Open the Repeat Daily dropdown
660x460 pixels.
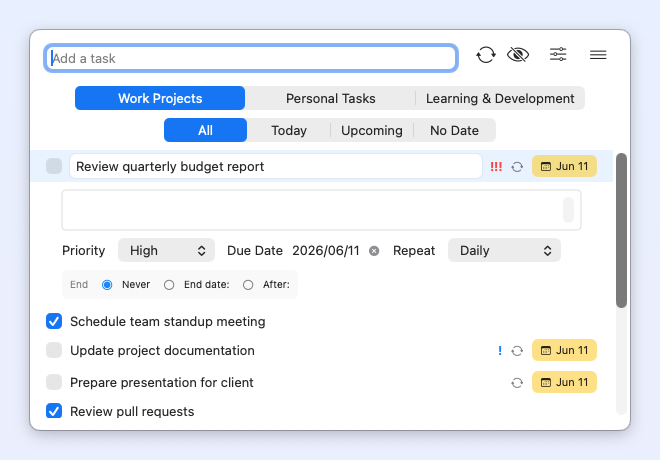point(504,250)
